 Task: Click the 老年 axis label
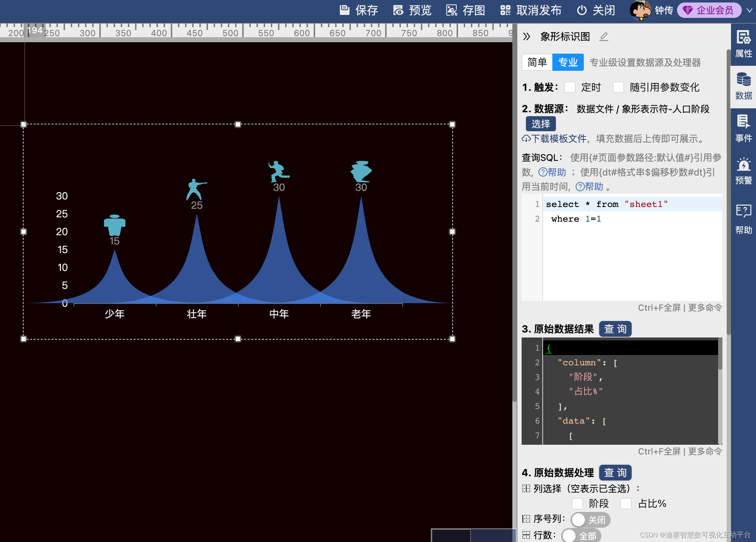click(x=361, y=314)
